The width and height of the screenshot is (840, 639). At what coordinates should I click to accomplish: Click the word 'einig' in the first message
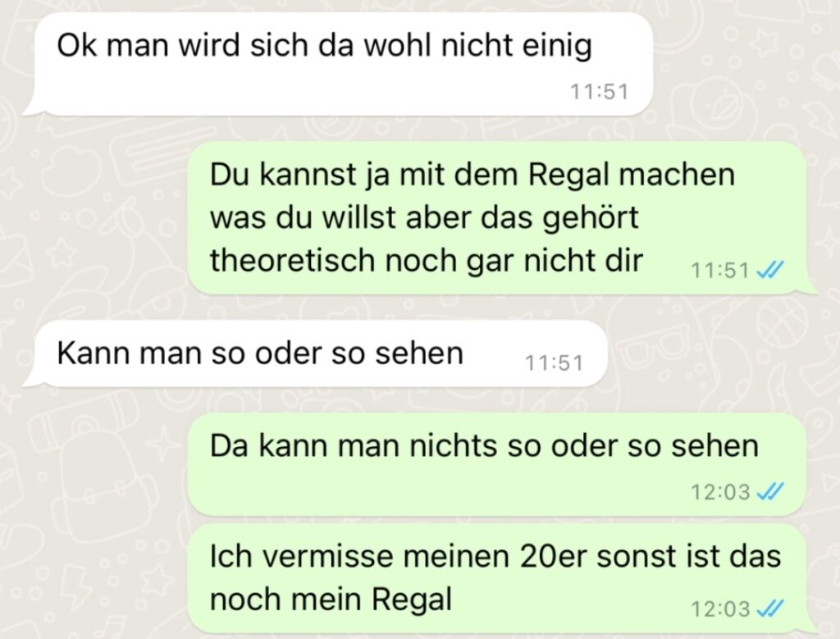pyautogui.click(x=557, y=46)
